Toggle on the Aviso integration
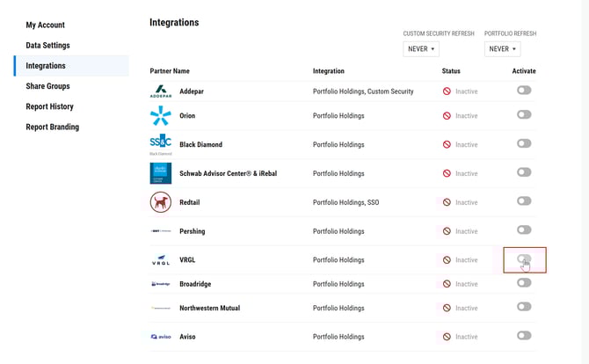 [524, 336]
